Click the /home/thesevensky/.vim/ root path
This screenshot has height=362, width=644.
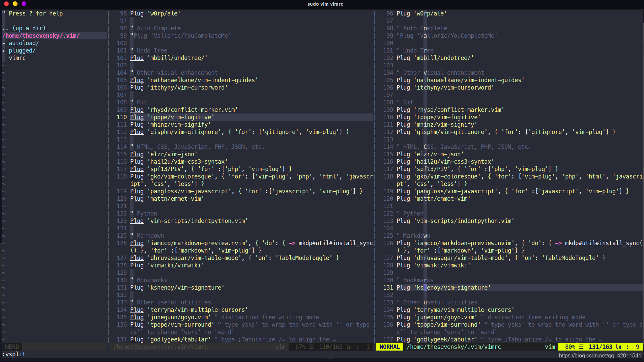(41, 36)
